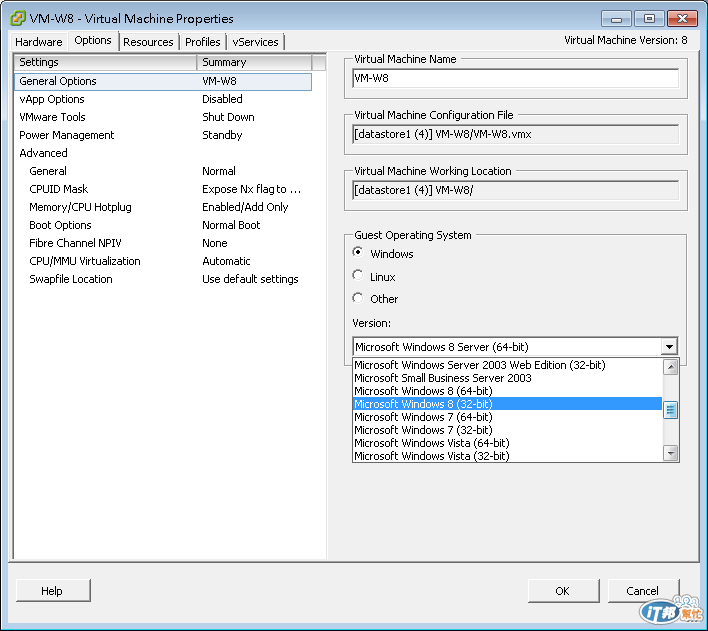This screenshot has height=631, width=708.
Task: Choose Microsoft Small Business Server 2003
Action: (x=508, y=378)
